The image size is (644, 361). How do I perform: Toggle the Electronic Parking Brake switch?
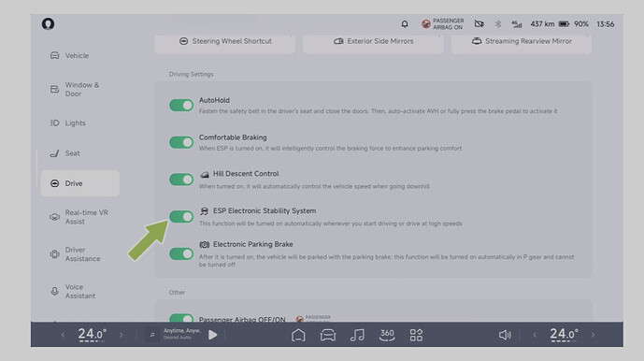(181, 253)
